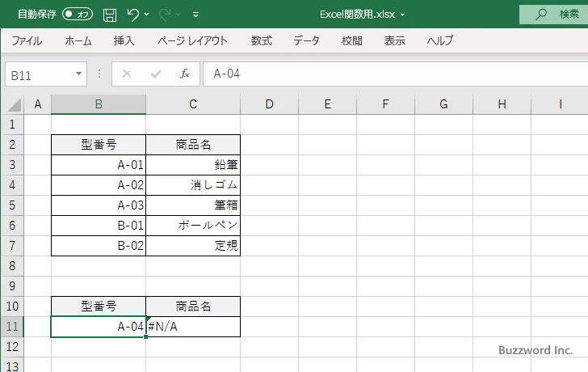
Task: Click the formula bar containing A-04
Action: click(x=395, y=74)
